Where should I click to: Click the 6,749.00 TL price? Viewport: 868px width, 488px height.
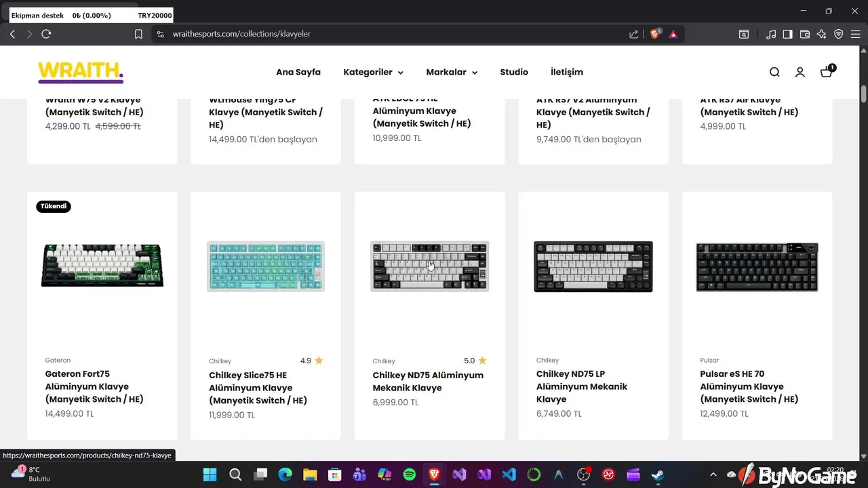tap(559, 413)
